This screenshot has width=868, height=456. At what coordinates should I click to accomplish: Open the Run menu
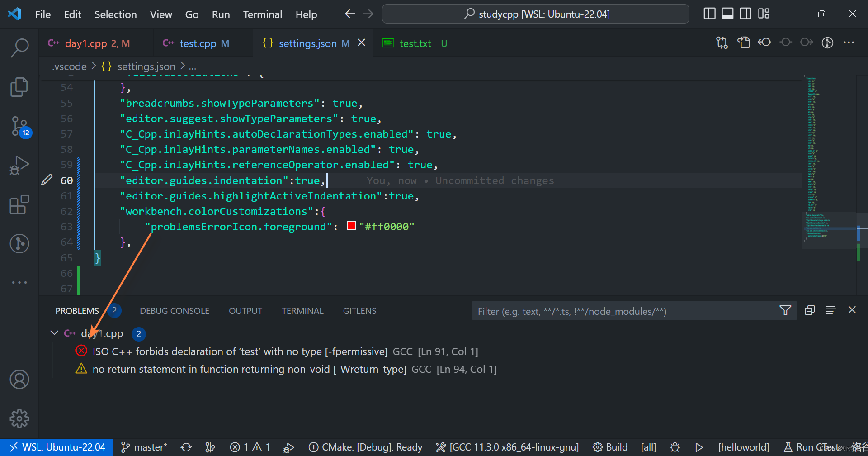[221, 14]
